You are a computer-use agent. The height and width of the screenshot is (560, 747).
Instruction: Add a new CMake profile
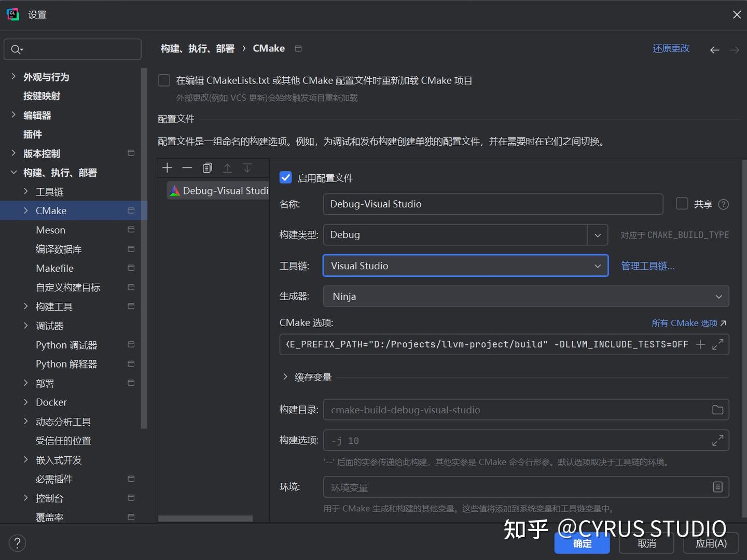click(x=167, y=168)
